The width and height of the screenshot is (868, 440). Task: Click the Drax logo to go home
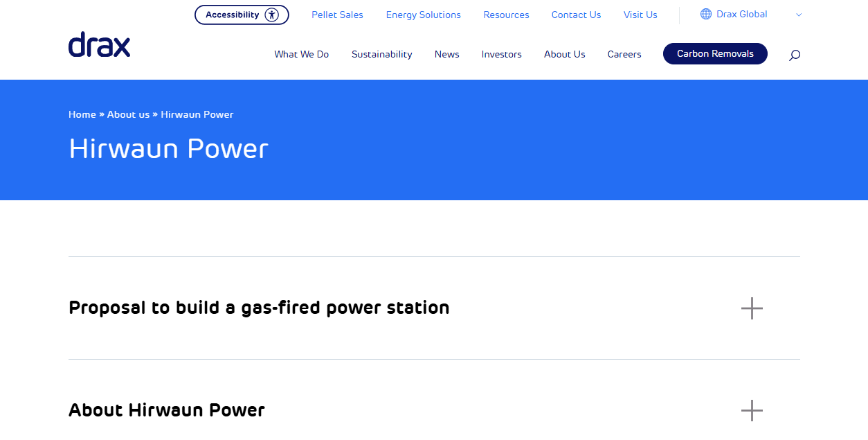[99, 44]
